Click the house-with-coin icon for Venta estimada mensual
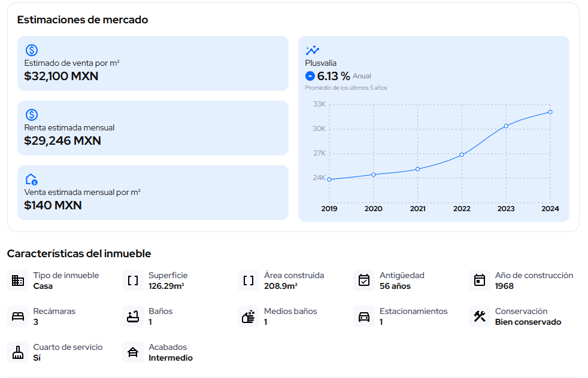This screenshot has height=378, width=588. coord(32,179)
